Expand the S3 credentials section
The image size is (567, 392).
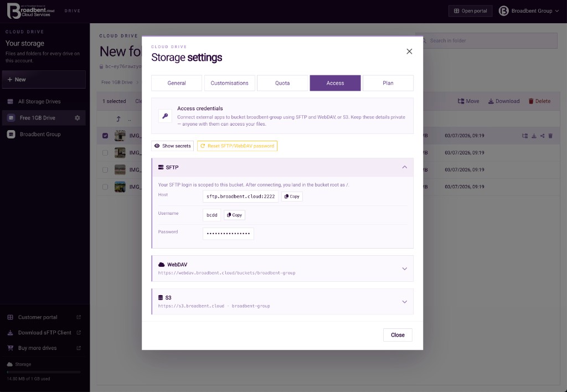tap(282, 302)
